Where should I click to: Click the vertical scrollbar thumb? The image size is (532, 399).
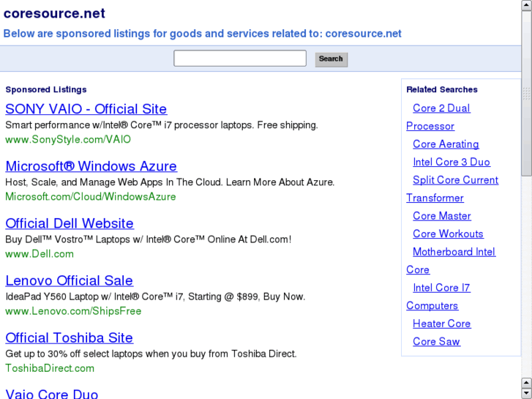[527, 93]
